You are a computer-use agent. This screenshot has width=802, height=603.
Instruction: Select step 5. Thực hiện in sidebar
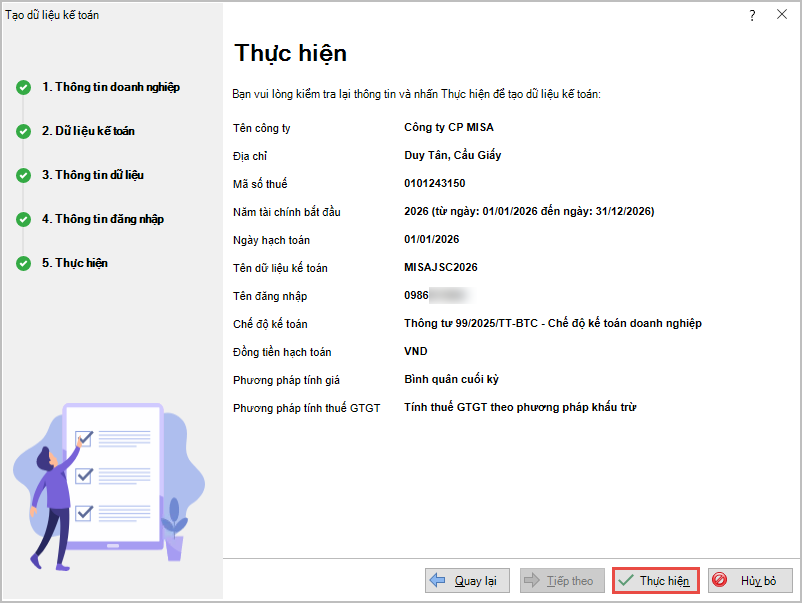click(x=74, y=263)
